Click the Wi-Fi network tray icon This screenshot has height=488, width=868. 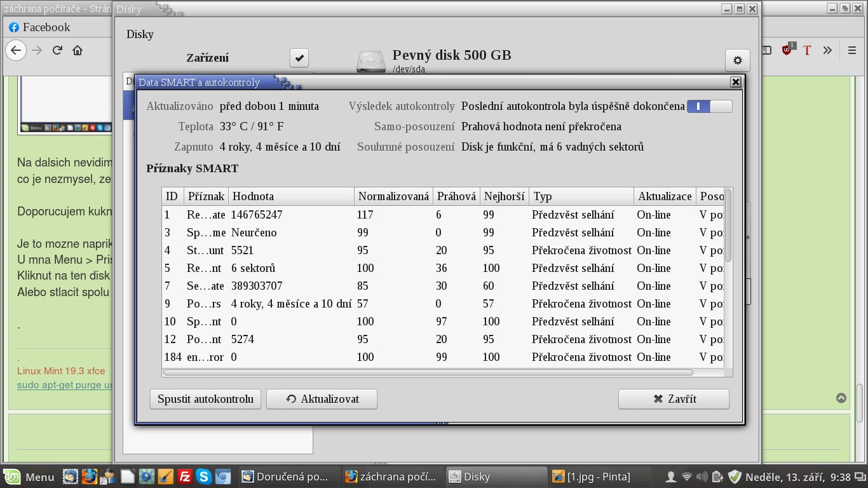click(686, 477)
